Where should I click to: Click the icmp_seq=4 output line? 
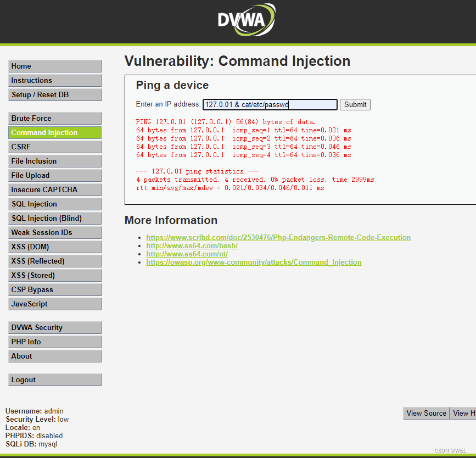[243, 155]
